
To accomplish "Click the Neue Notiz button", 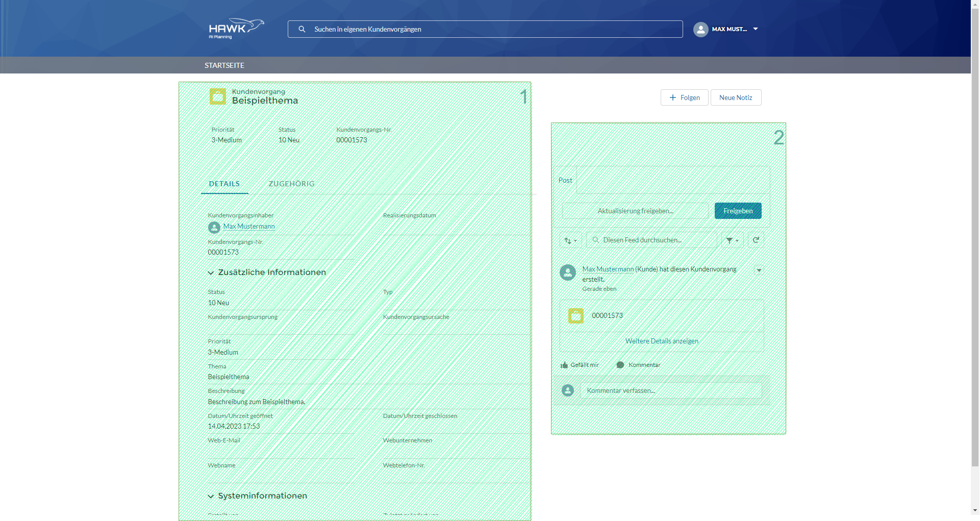I will [x=735, y=97].
